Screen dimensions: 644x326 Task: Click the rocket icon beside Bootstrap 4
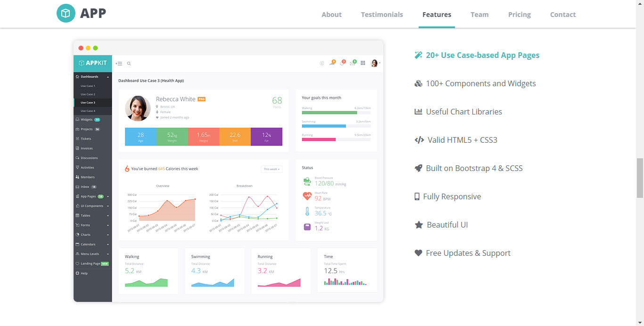418,168
